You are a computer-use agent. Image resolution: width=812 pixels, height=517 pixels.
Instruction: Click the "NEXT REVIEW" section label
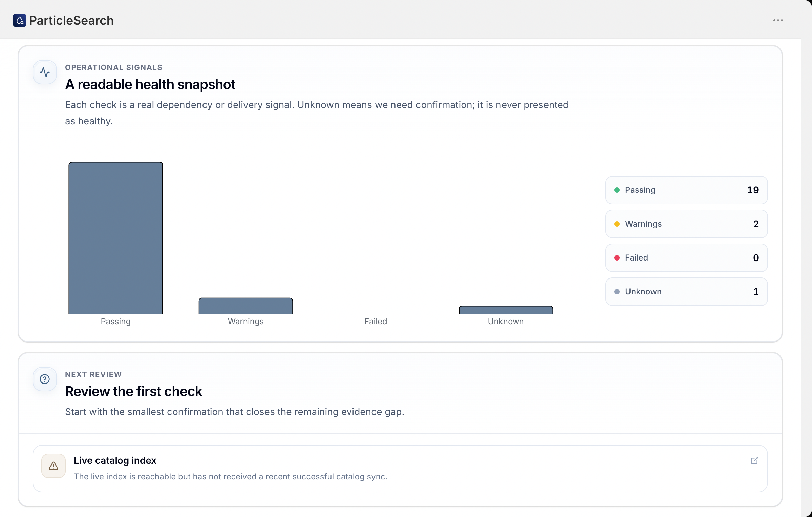93,374
